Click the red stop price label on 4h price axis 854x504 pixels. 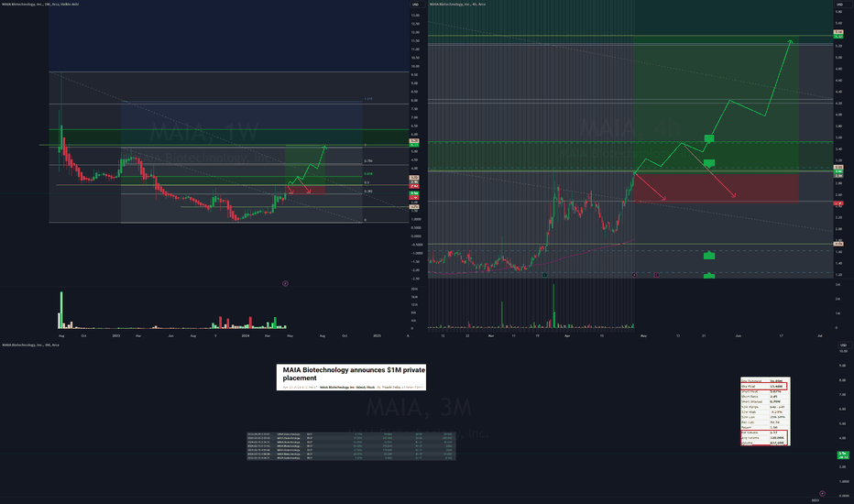pos(838,203)
